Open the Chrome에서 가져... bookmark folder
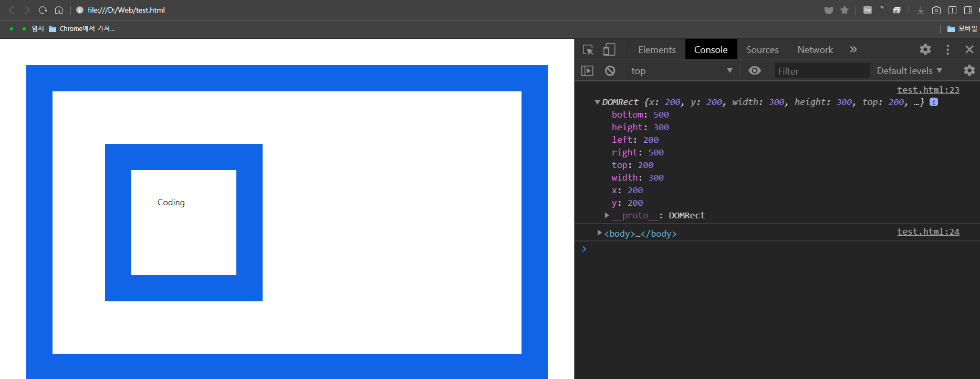This screenshot has height=379, width=980. tap(82, 28)
